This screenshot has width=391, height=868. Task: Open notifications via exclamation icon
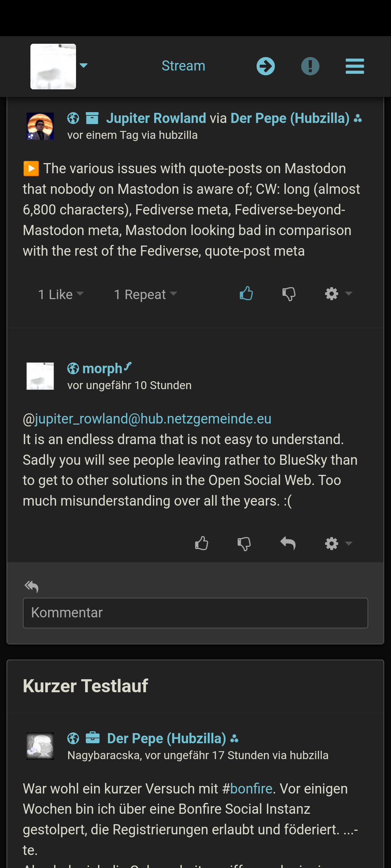point(310,66)
